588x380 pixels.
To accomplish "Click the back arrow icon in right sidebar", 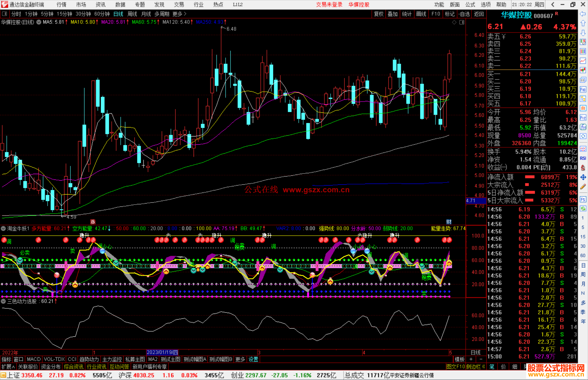I will tap(583, 14).
